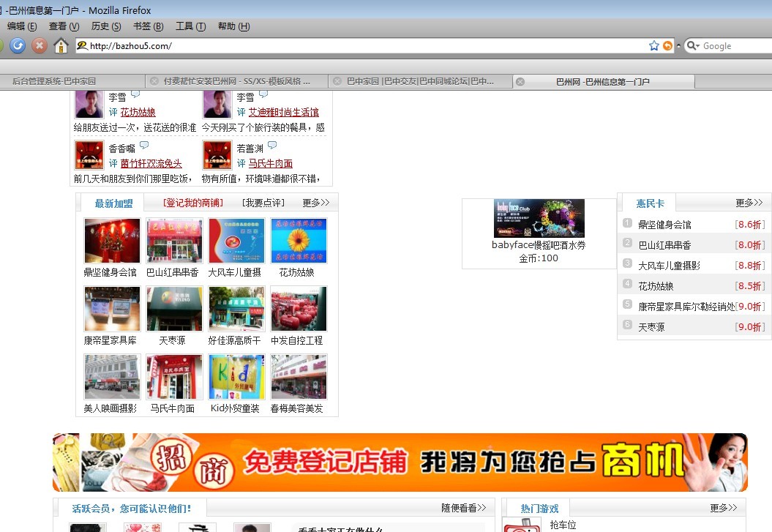This screenshot has width=772, height=532.
Task: Open the 美人映画摄影 shop thumbnail
Action: point(112,376)
